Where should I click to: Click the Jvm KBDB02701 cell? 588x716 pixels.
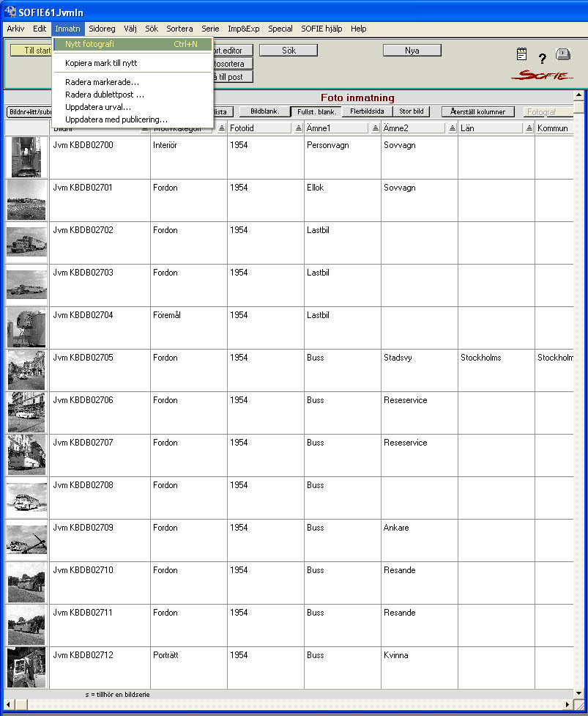(100, 201)
